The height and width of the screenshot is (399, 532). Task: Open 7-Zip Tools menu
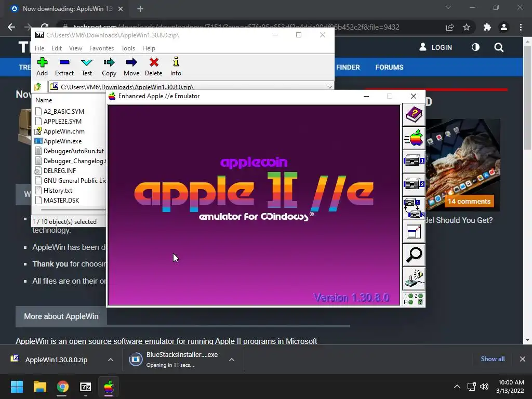(x=128, y=48)
